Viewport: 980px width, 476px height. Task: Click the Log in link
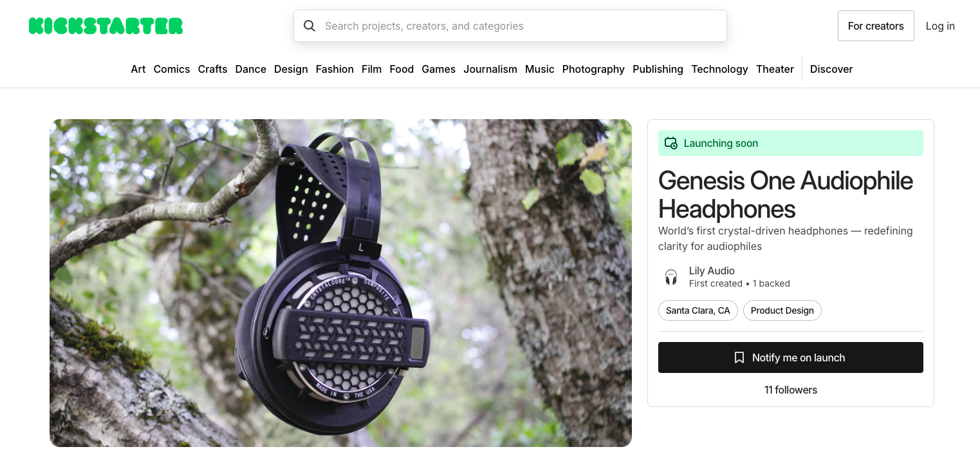(940, 26)
